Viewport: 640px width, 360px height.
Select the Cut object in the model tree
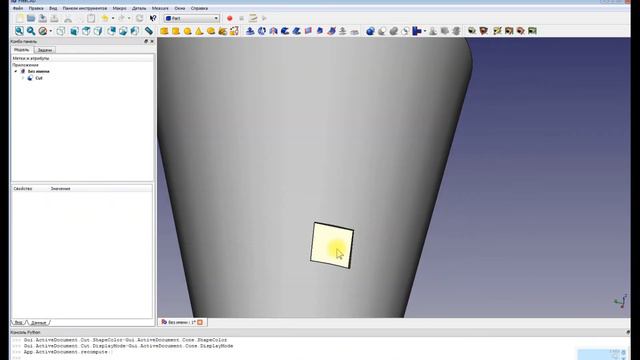(39, 78)
